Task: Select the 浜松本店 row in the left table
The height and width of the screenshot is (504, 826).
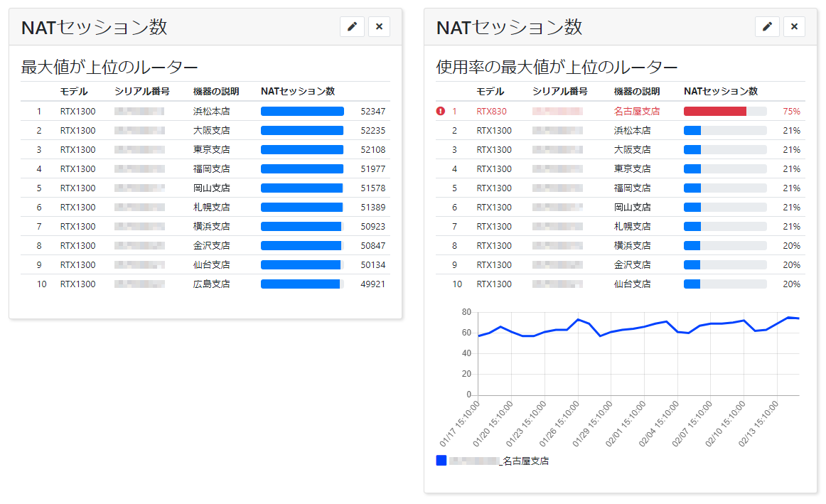Action: coord(210,111)
